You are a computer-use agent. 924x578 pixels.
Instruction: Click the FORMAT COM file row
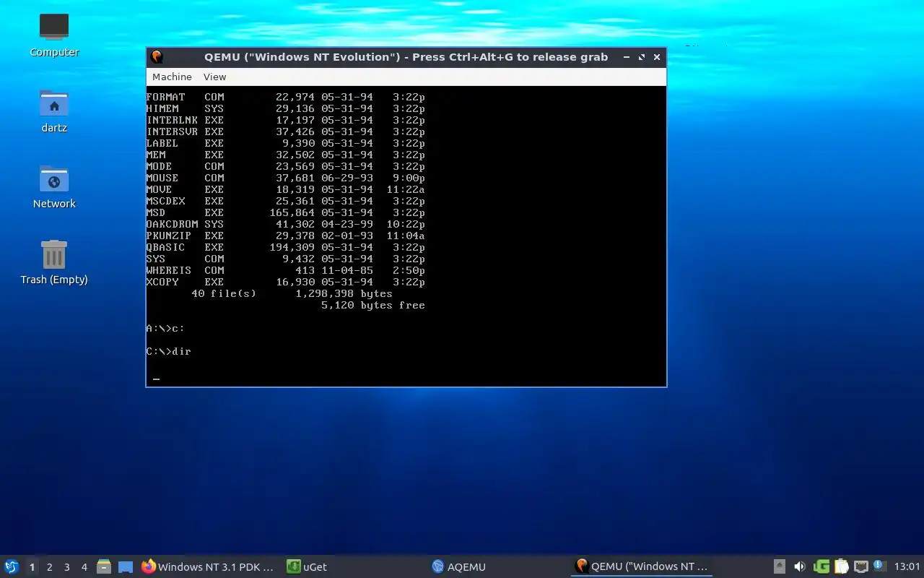click(x=285, y=97)
